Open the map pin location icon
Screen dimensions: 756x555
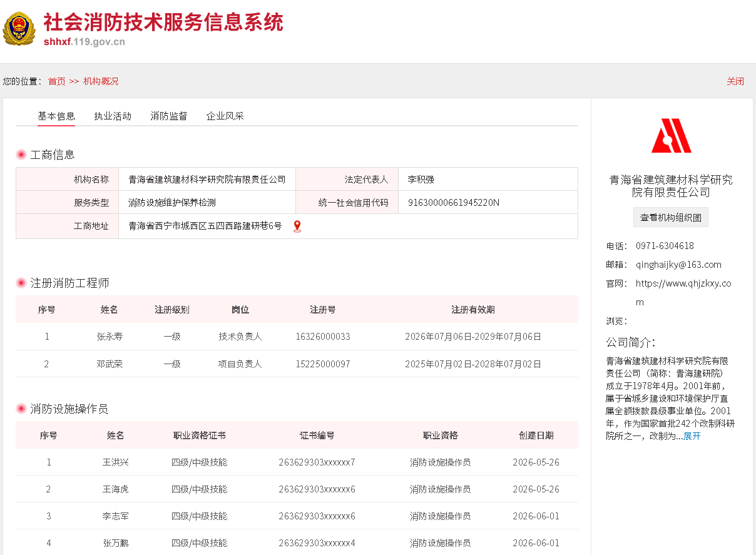[297, 227]
